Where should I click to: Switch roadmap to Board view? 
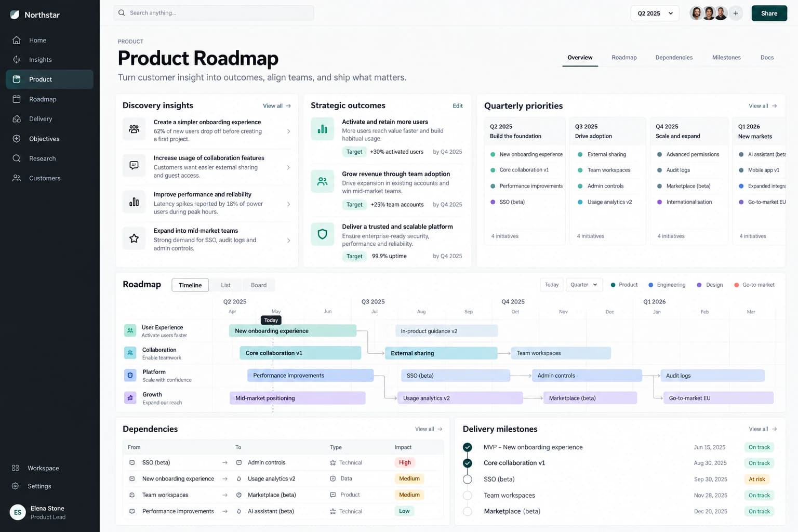point(259,285)
